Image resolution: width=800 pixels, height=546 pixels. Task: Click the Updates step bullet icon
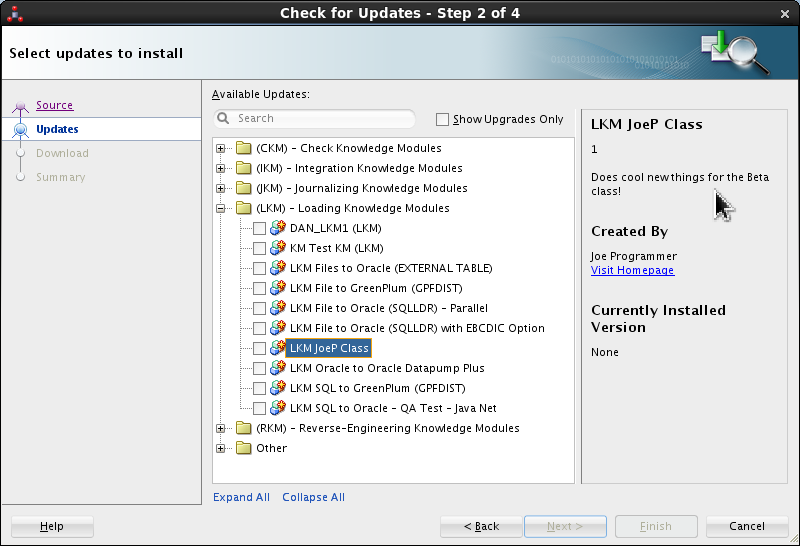20,130
